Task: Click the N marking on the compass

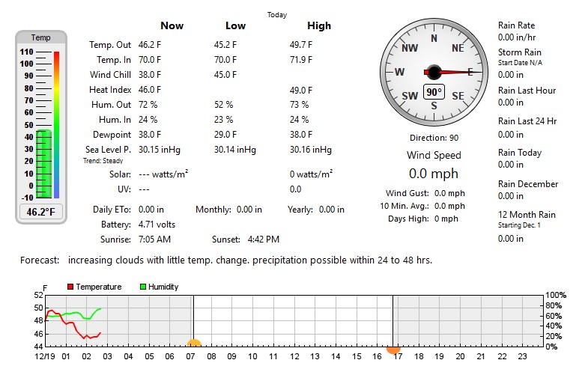Action: point(434,38)
